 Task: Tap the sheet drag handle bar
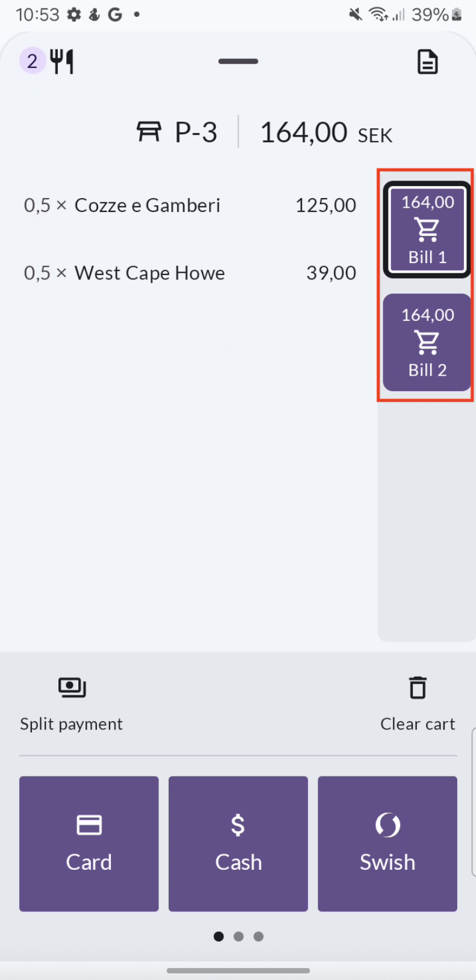click(x=239, y=61)
